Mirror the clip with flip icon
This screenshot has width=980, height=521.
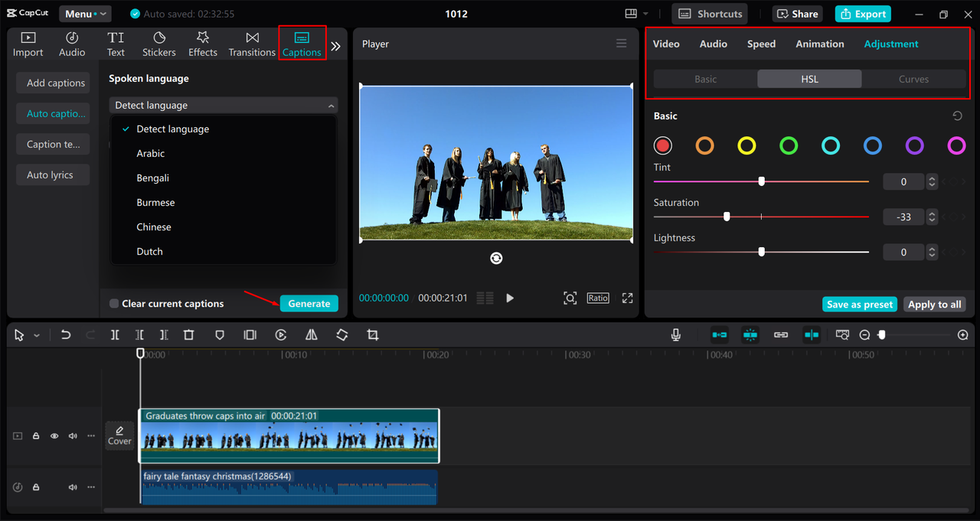(312, 335)
